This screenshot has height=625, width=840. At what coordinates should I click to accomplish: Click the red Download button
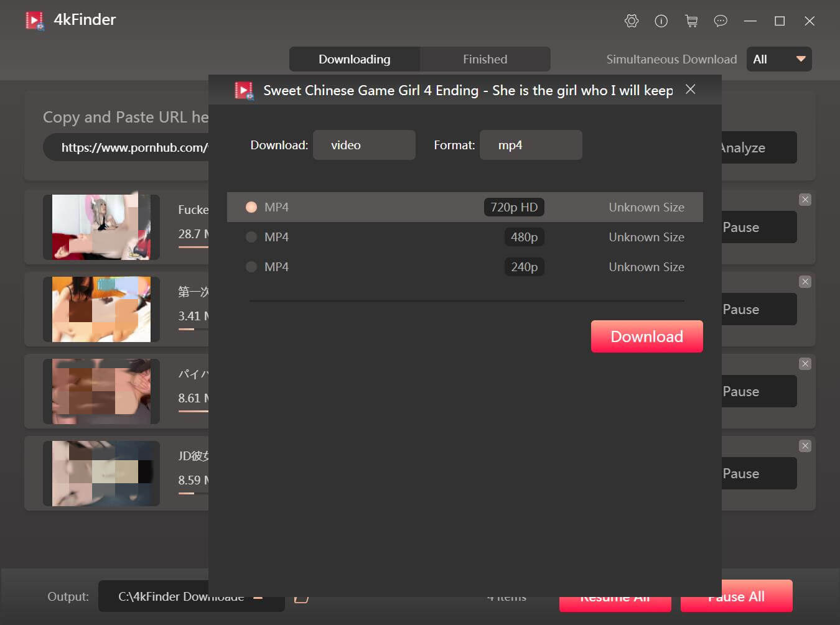[646, 336]
